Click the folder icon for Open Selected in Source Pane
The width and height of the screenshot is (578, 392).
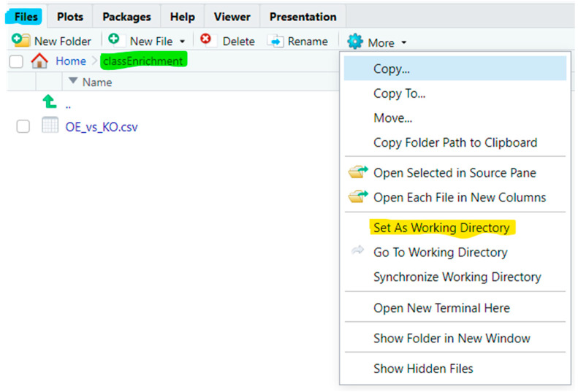[358, 172]
